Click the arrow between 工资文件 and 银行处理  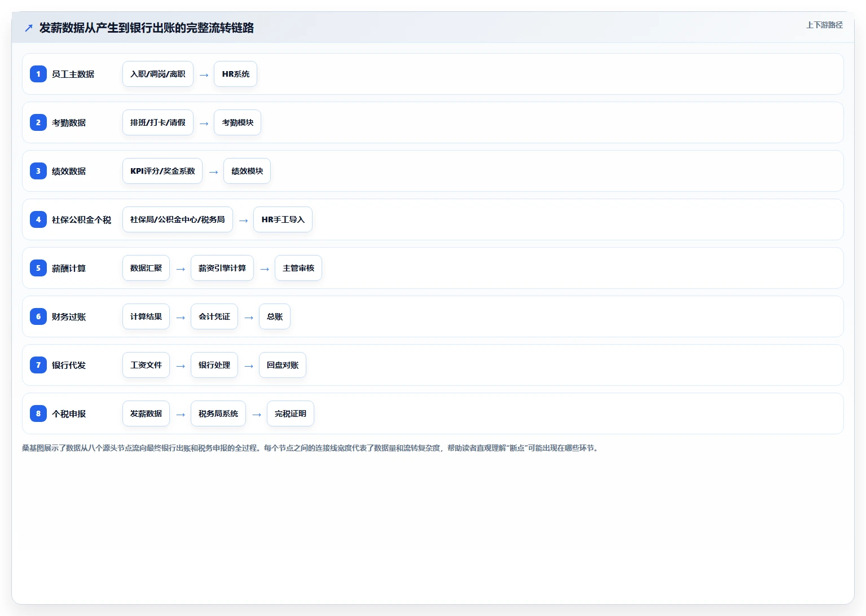click(181, 366)
